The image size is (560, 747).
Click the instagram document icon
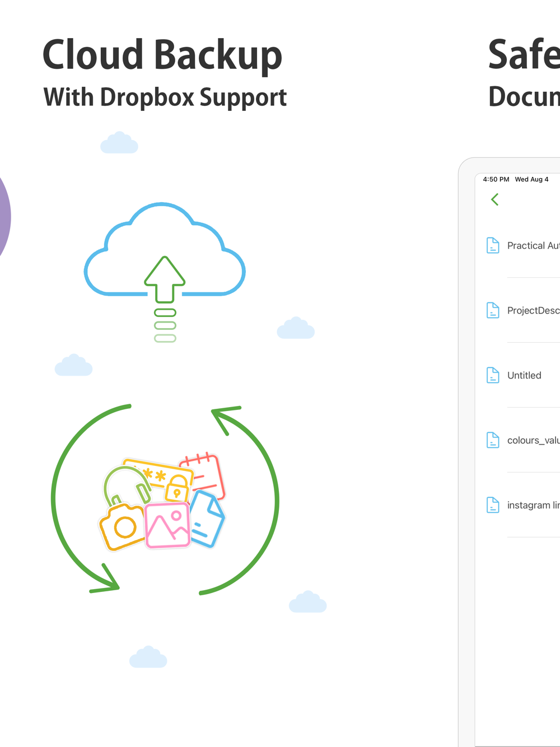coord(493,505)
